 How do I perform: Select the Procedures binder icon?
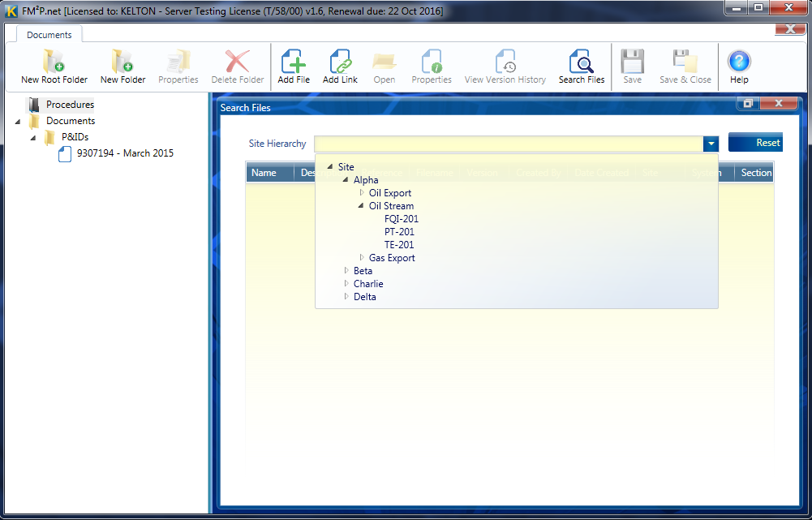coord(34,105)
